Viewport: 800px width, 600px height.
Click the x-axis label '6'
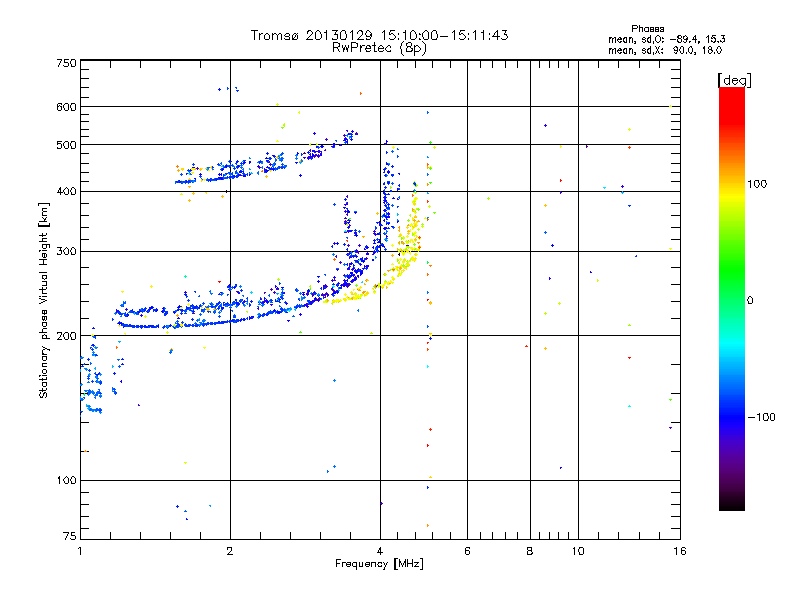point(467,551)
